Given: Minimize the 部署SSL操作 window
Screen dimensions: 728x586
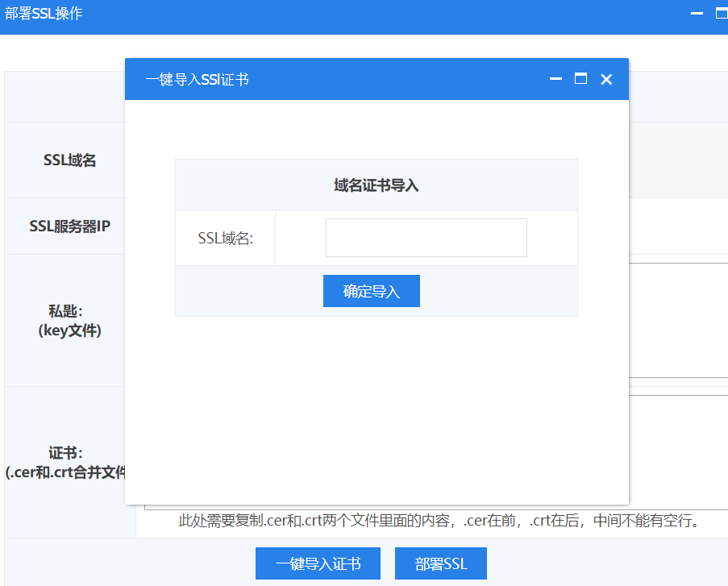Looking at the screenshot, I should (x=697, y=14).
